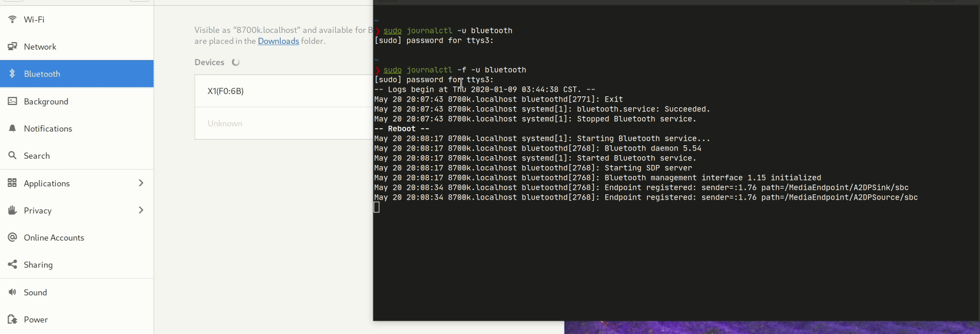Viewport: 980px width, 334px height.
Task: Click 'Starting SDP server' log line
Action: click(x=533, y=168)
